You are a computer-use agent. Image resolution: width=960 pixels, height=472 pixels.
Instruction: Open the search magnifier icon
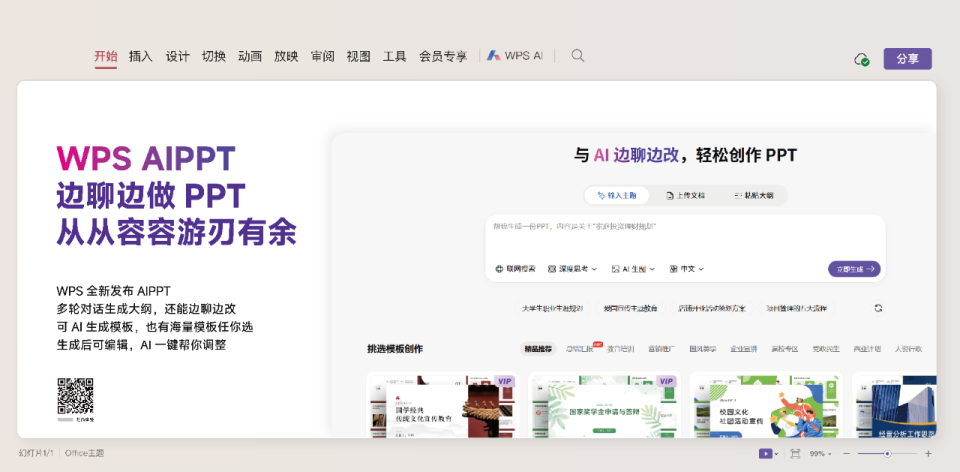[x=577, y=56]
